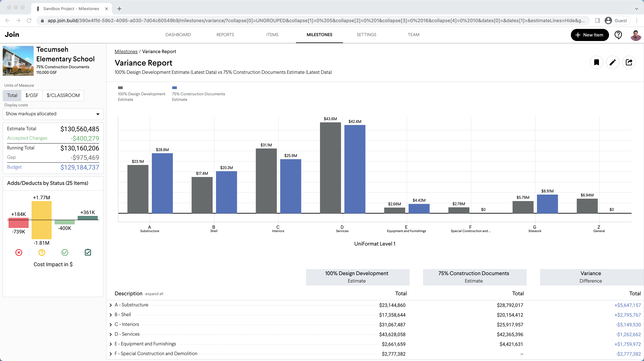Screen dimensions: 644x361
Task: Click the Milestones breadcrumb link
Action: pos(126,51)
